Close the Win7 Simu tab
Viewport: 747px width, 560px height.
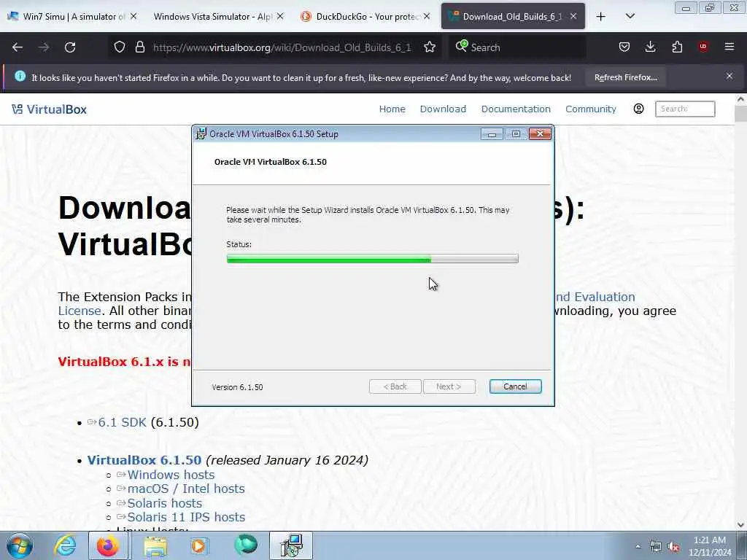point(133,16)
